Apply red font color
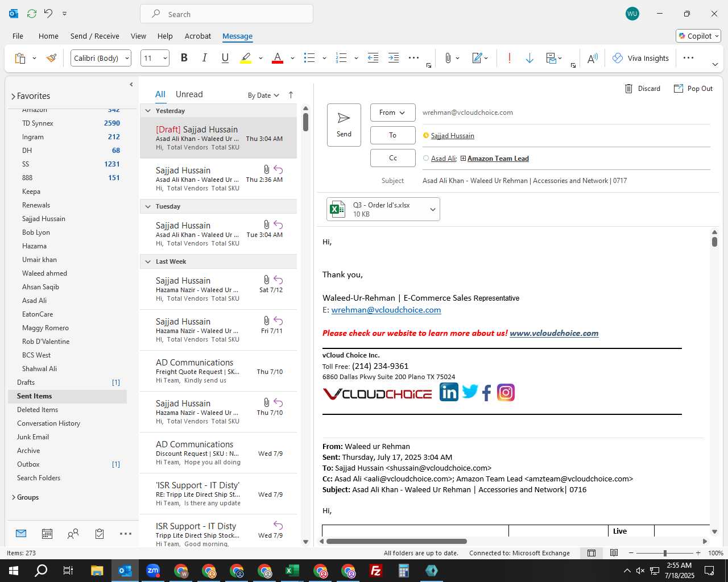Screen dimensions: 728x582 click(x=278, y=58)
